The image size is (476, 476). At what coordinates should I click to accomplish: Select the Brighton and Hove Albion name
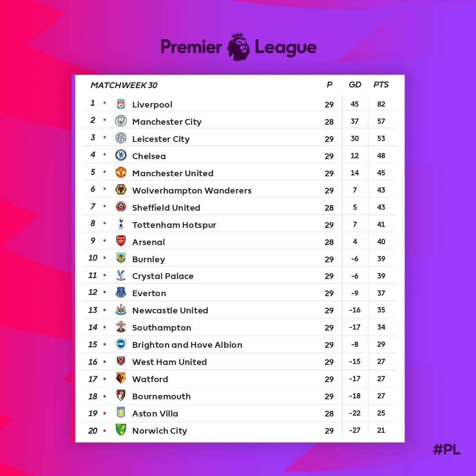coord(187,345)
